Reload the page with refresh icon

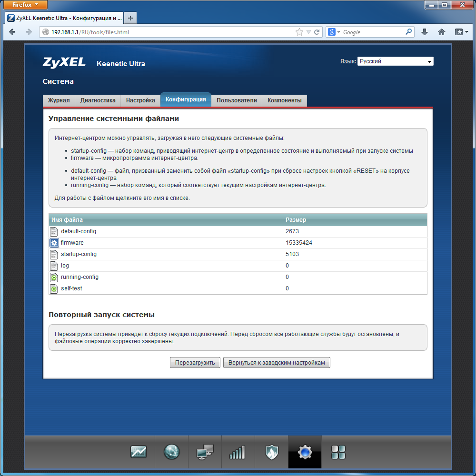pos(317,32)
